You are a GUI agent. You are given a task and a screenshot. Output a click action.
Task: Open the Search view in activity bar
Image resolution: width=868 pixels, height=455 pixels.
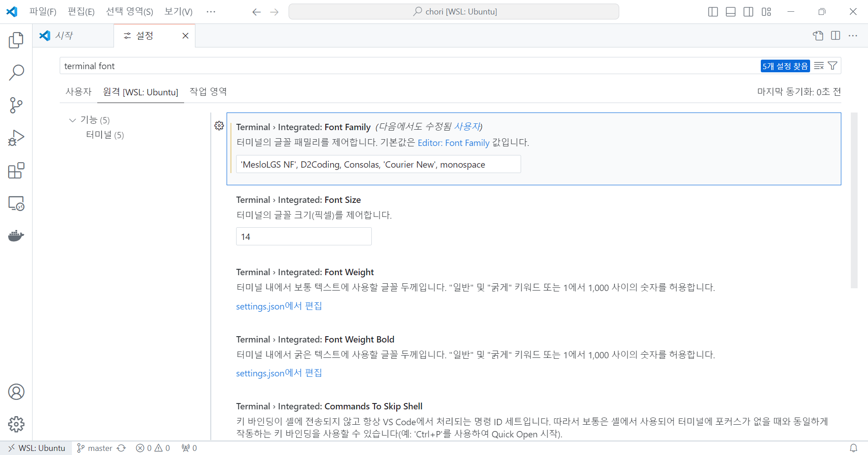[16, 72]
